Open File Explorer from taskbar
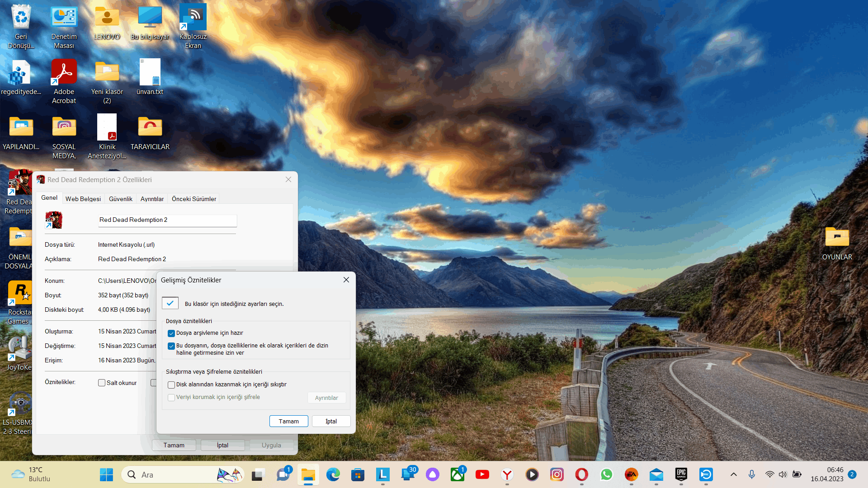This screenshot has width=868, height=488. coord(308,474)
